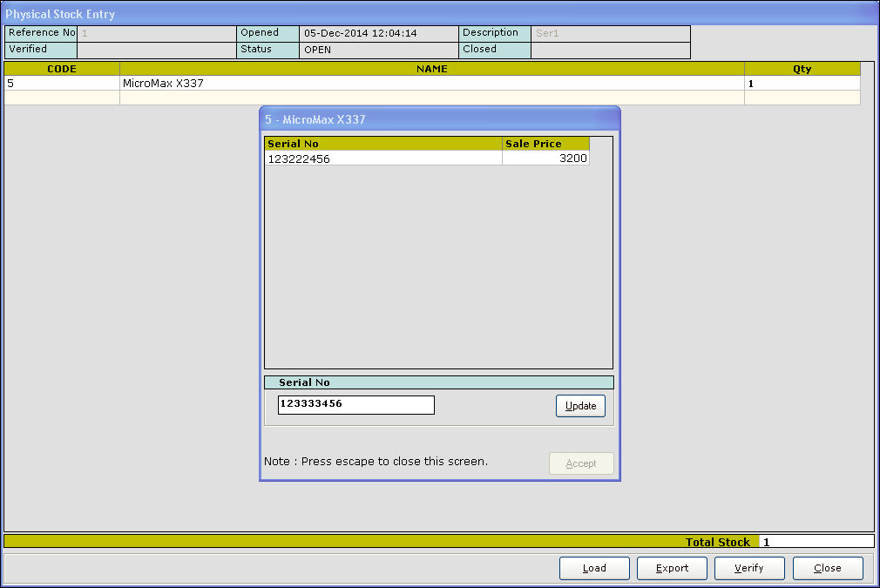
Task: Click the Close button at bottom
Action: 828,568
